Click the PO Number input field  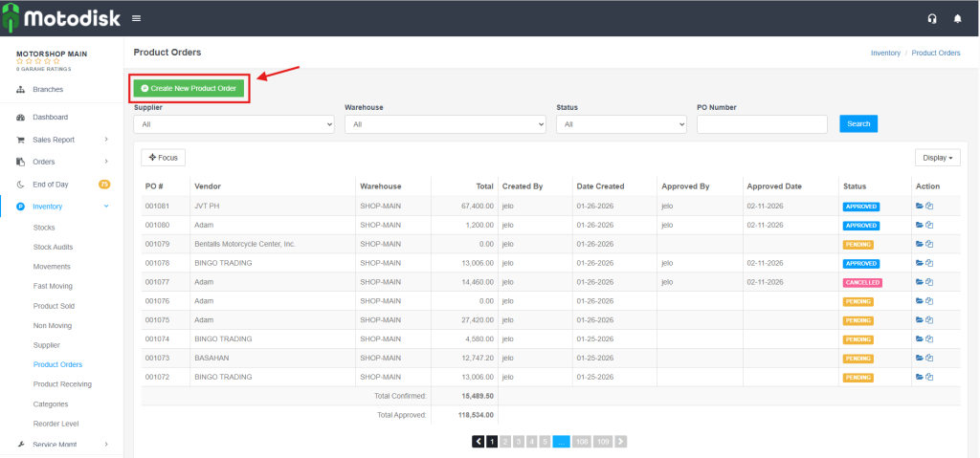(762, 124)
